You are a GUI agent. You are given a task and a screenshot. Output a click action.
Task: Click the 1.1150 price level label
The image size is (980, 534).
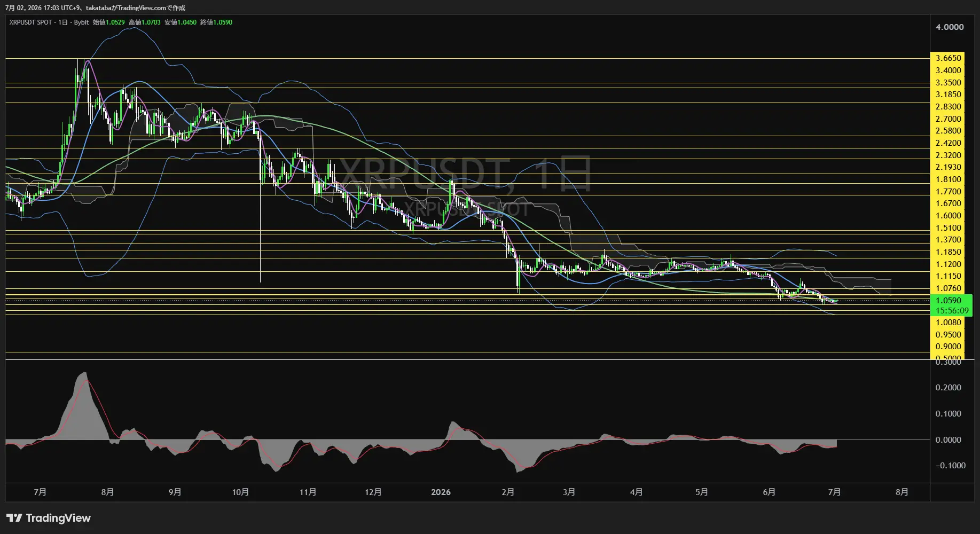[x=948, y=276]
